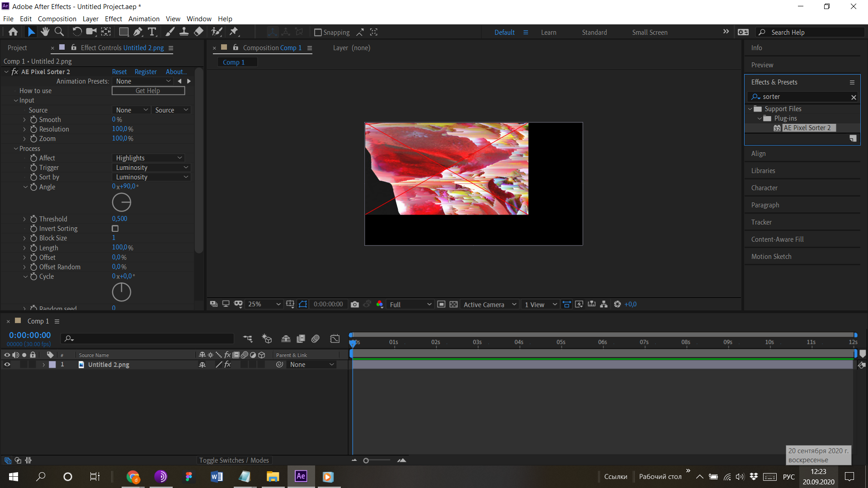Select the Puppet Pin tool
The width and height of the screenshot is (868, 488).
point(234,32)
